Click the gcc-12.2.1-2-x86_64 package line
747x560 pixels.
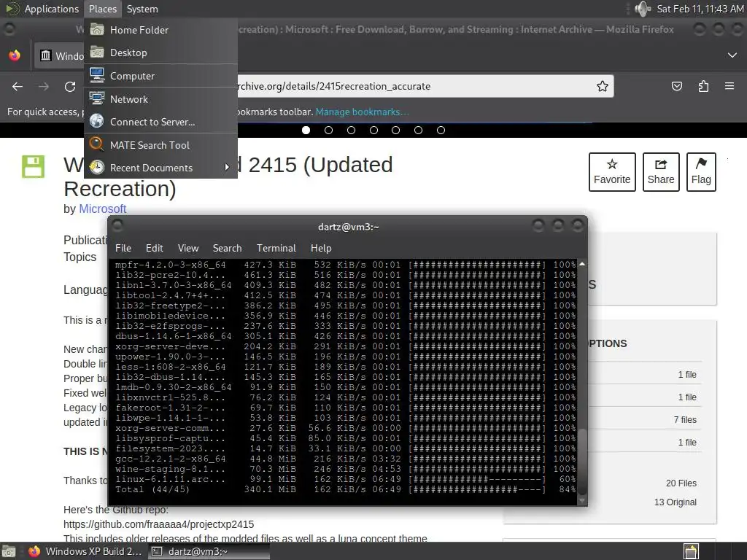pyautogui.click(x=345, y=458)
